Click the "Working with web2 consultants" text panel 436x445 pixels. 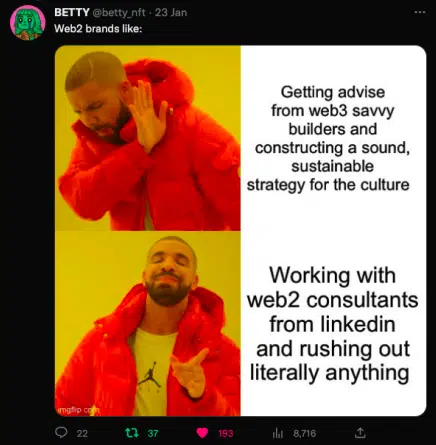point(333,323)
